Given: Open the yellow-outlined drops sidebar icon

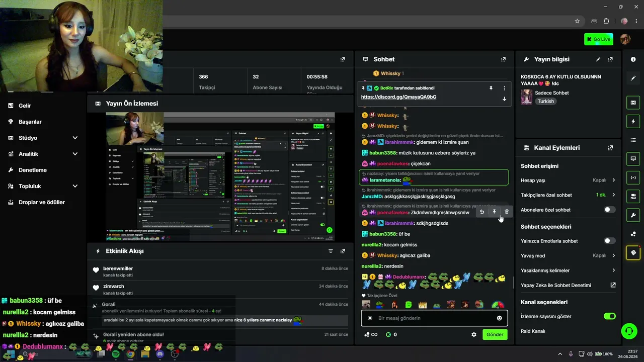Looking at the screenshot, I should (633, 252).
